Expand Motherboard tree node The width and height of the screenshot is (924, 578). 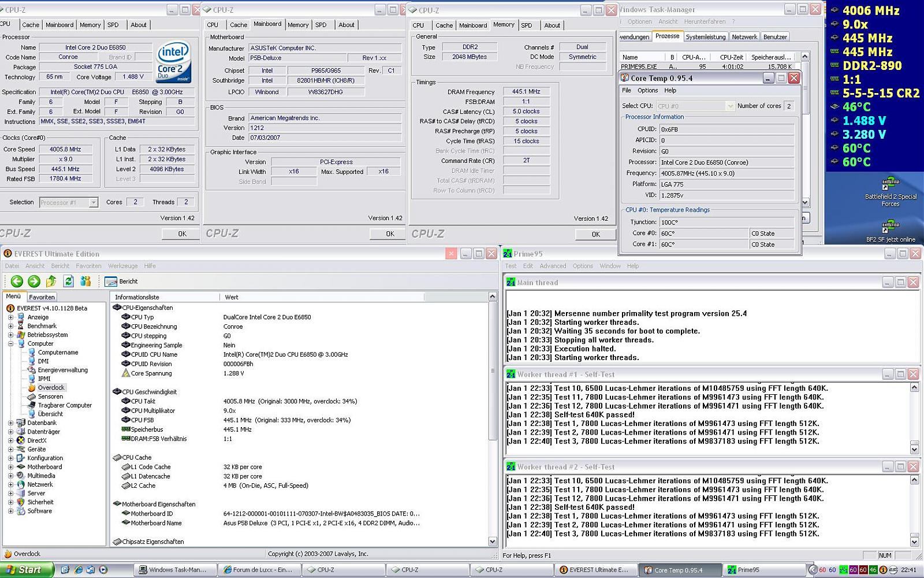10,467
